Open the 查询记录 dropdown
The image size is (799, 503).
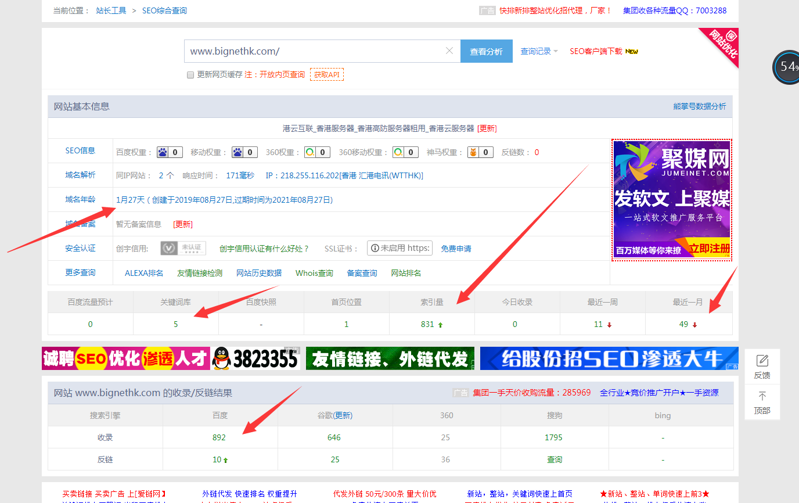coord(539,51)
